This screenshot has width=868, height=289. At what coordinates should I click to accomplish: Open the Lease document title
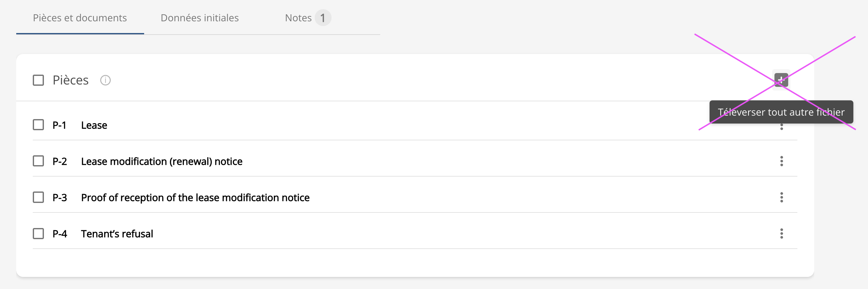[x=94, y=125]
